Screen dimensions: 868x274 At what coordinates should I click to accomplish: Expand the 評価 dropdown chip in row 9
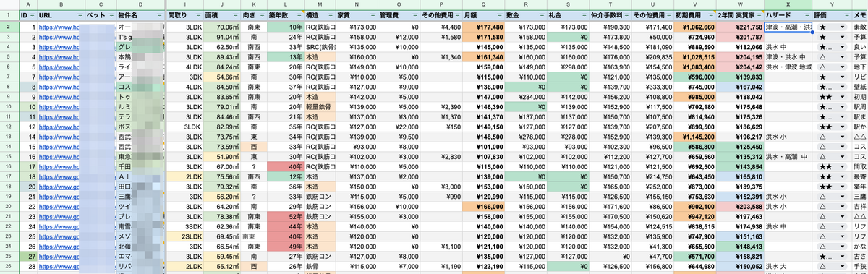click(843, 96)
